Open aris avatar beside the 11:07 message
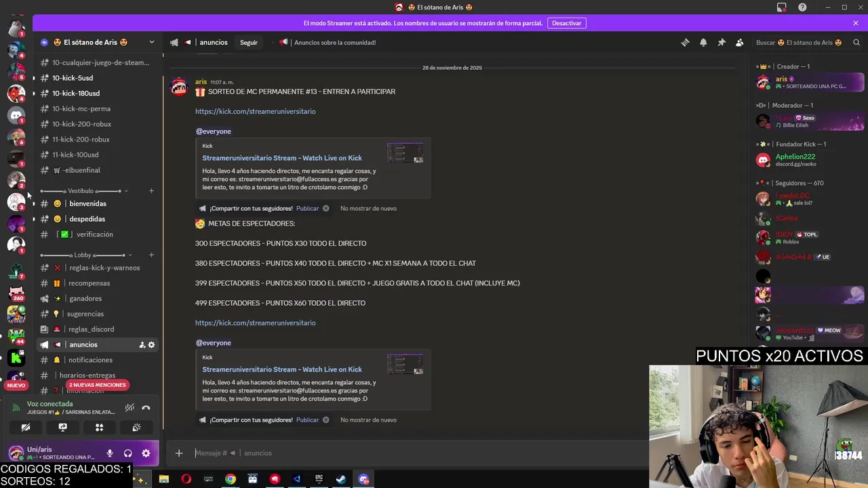Viewport: 868px width, 488px height. 179,87
